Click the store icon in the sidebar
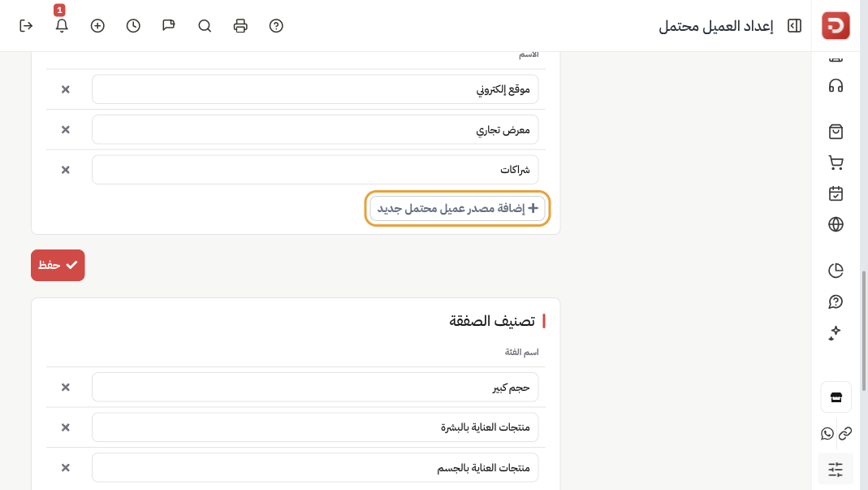 pyautogui.click(x=836, y=397)
